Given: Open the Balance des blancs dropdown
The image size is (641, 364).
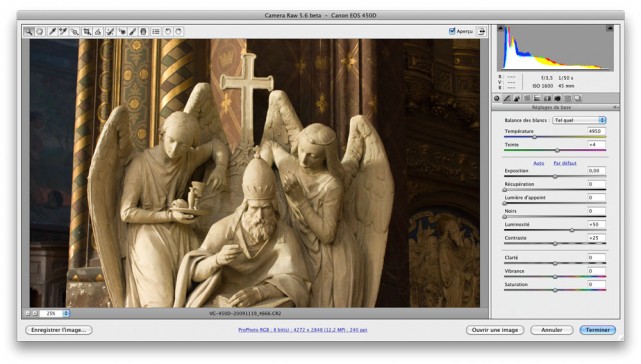Looking at the screenshot, I should pyautogui.click(x=579, y=120).
